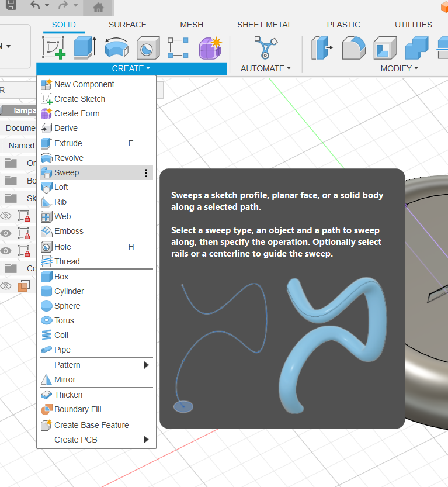Select Loft from the menu

coord(96,187)
